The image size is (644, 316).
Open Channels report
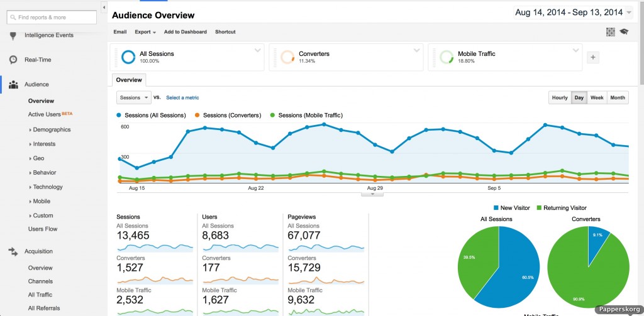point(40,281)
